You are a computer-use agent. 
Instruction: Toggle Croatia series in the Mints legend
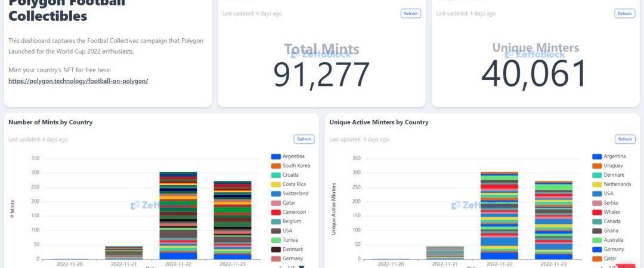point(291,175)
